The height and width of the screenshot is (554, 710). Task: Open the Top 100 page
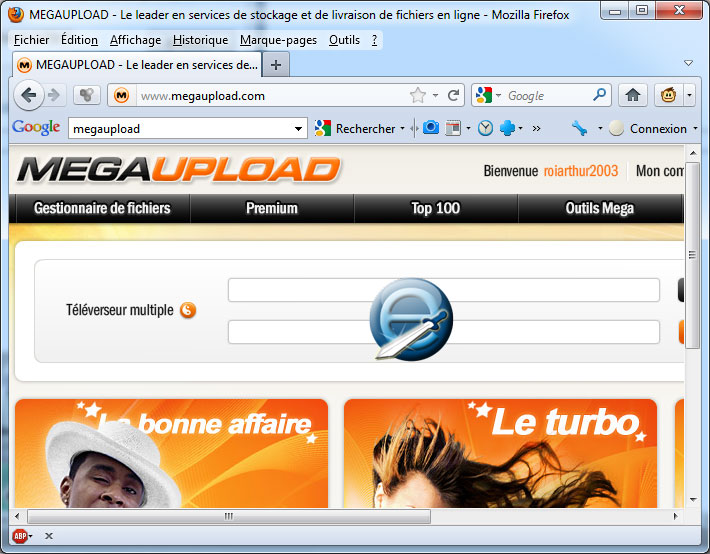436,208
